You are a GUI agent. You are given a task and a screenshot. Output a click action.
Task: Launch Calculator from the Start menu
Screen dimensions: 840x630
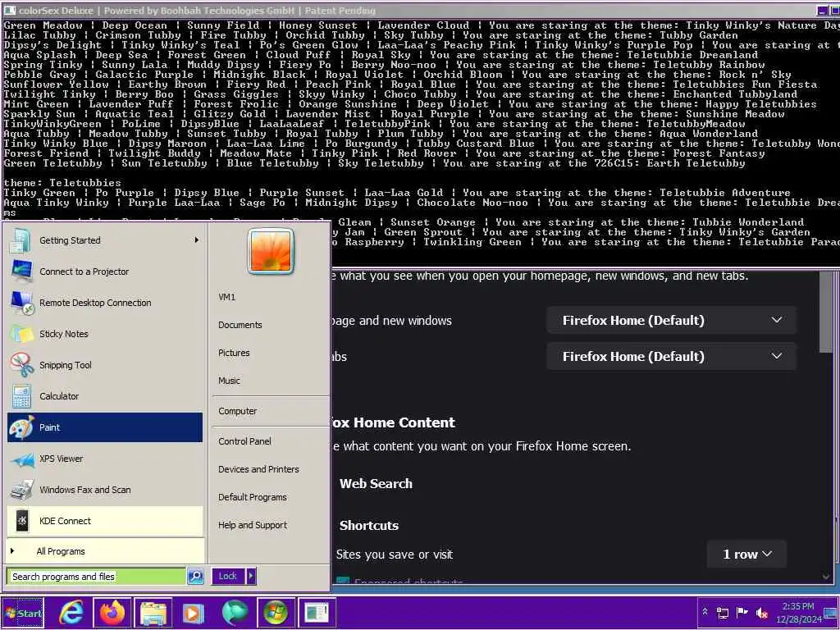[x=105, y=396]
